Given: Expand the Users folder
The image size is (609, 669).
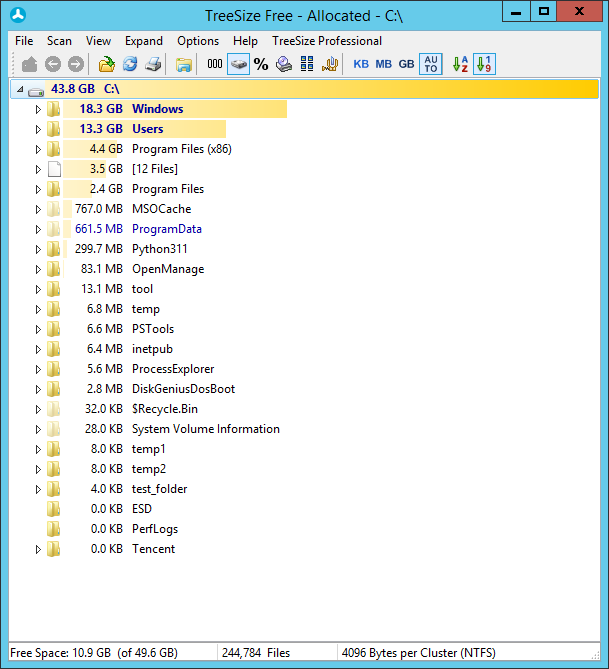Looking at the screenshot, I should click(x=38, y=129).
